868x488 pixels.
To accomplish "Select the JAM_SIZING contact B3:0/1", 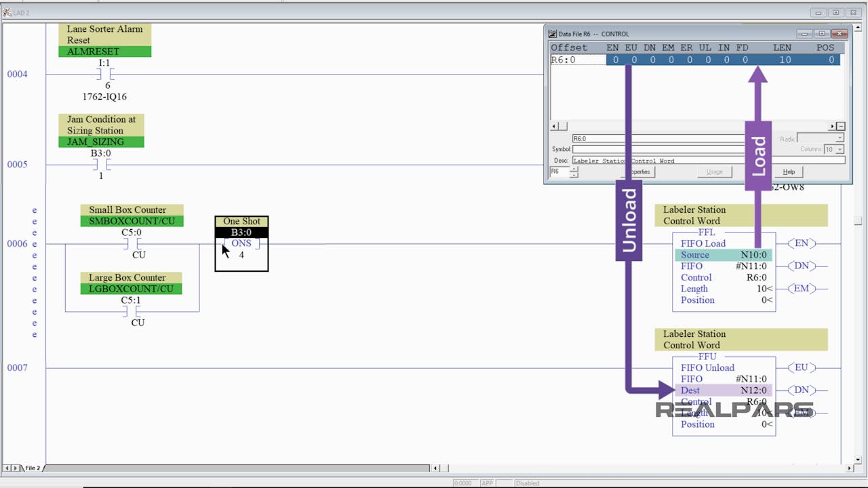I will [x=101, y=164].
